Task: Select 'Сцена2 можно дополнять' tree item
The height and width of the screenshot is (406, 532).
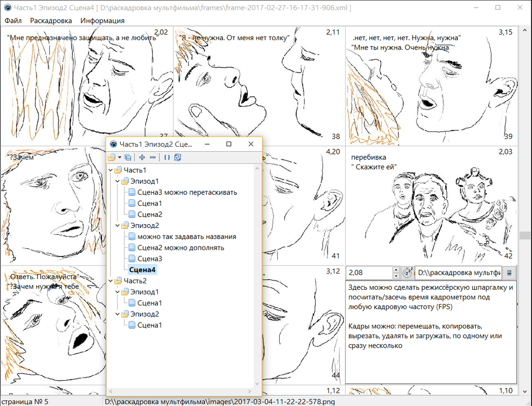Action: pyautogui.click(x=180, y=248)
